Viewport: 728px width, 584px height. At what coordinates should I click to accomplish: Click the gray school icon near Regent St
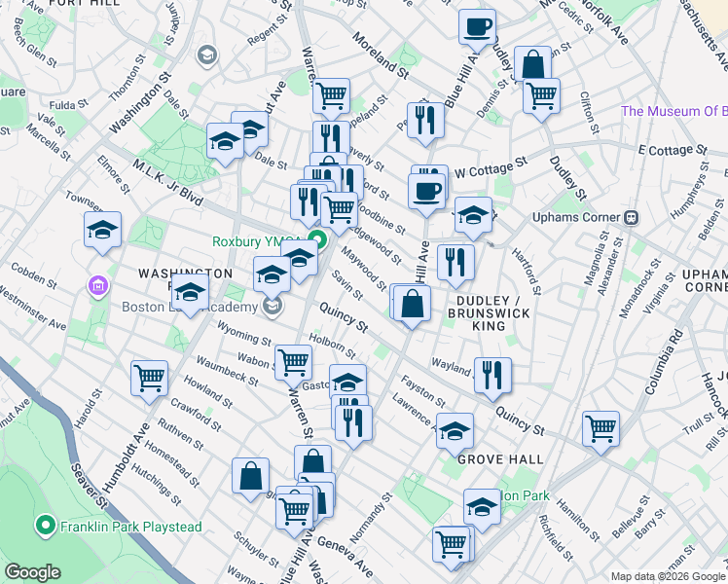pyautogui.click(x=207, y=56)
